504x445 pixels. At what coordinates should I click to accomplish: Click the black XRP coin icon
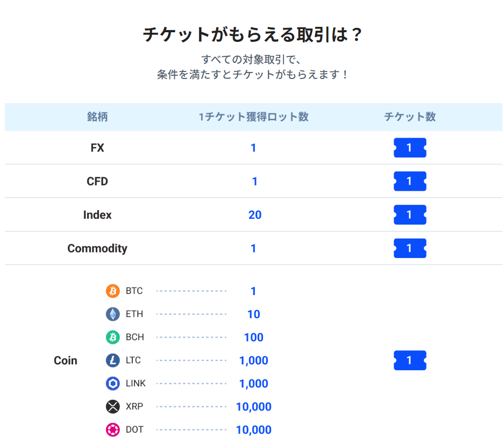point(113,406)
